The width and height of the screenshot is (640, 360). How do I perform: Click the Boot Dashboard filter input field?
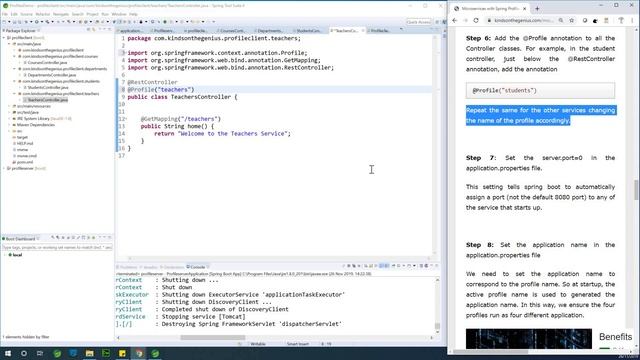[57, 247]
